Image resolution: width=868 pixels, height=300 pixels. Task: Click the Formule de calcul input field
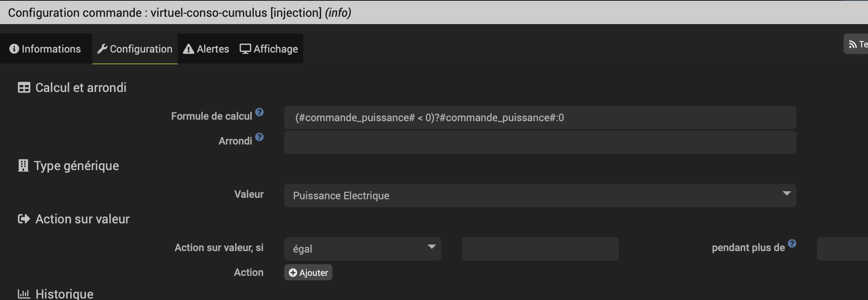(x=540, y=118)
